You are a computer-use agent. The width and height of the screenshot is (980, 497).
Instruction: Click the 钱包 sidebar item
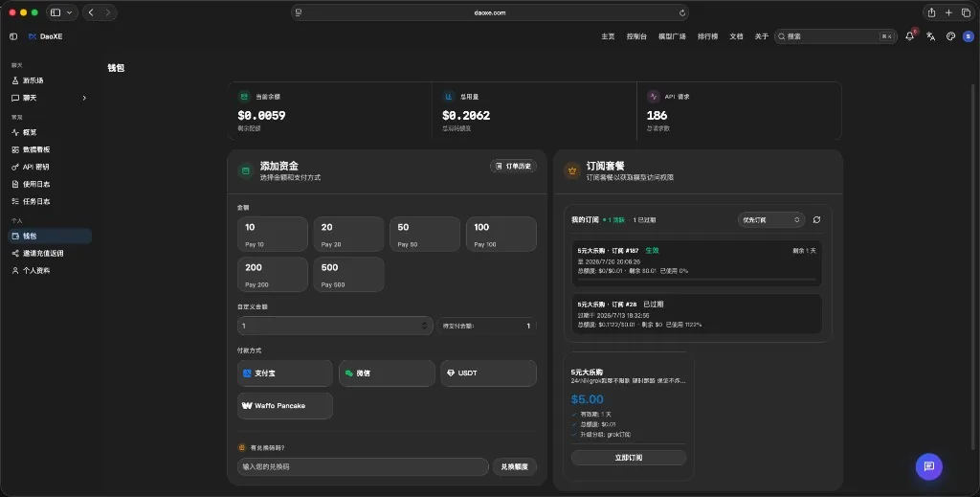[50, 237]
